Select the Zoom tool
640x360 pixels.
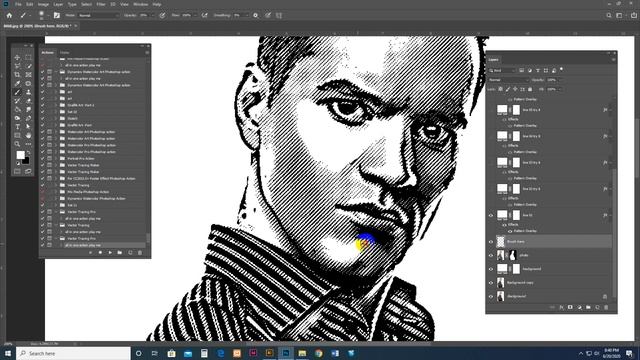click(x=17, y=144)
